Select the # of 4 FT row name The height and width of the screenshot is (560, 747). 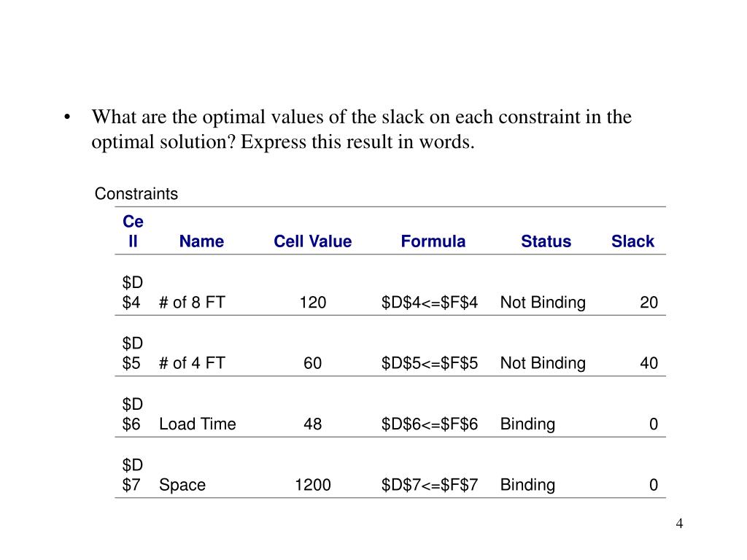point(192,363)
